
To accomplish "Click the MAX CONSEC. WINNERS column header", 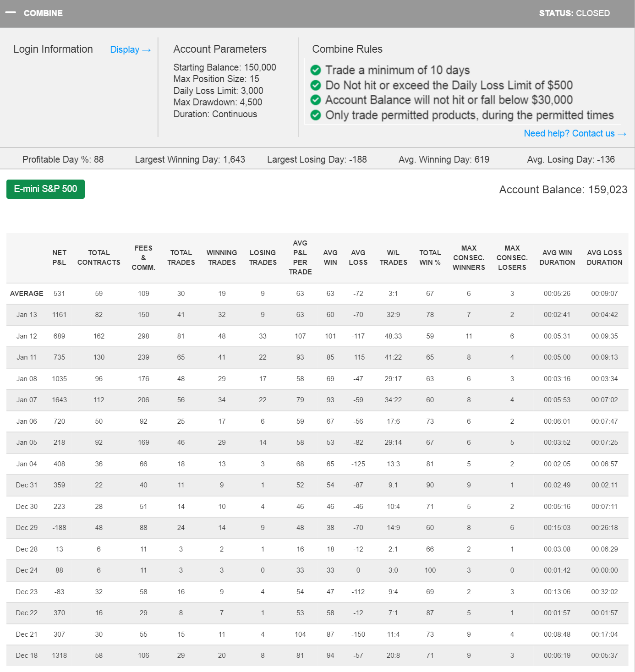I will [x=469, y=257].
